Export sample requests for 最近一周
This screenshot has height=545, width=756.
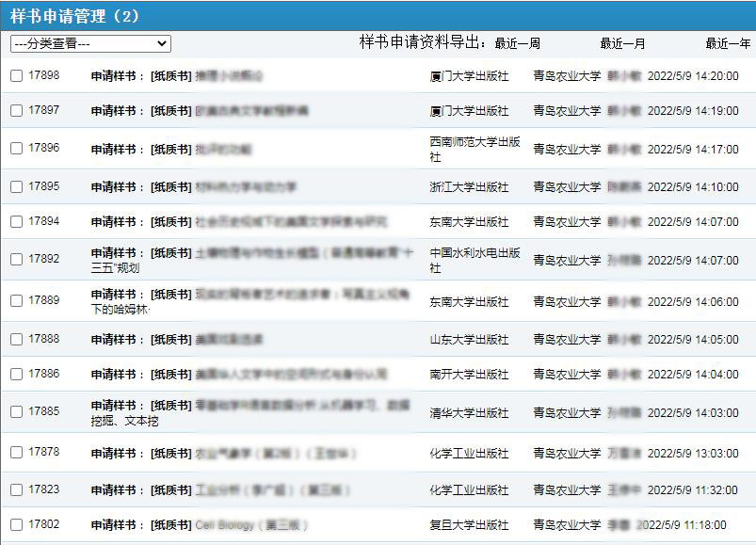[x=517, y=44]
